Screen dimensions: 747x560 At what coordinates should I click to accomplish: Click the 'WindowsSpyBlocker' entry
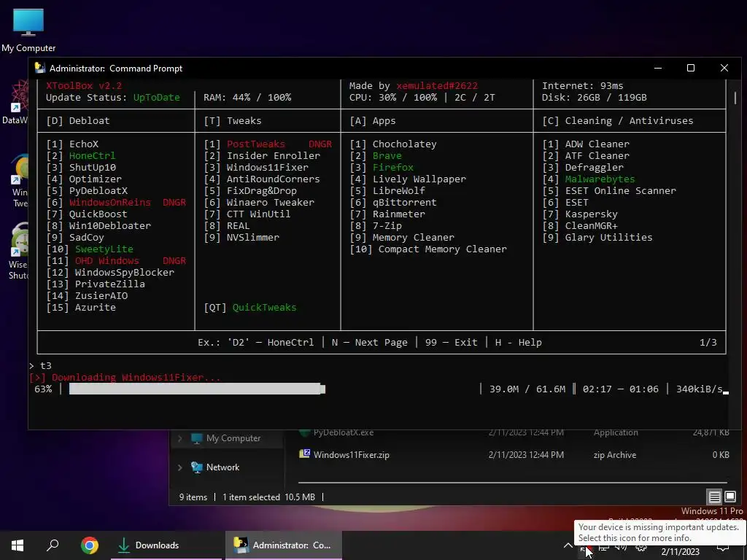click(x=125, y=273)
